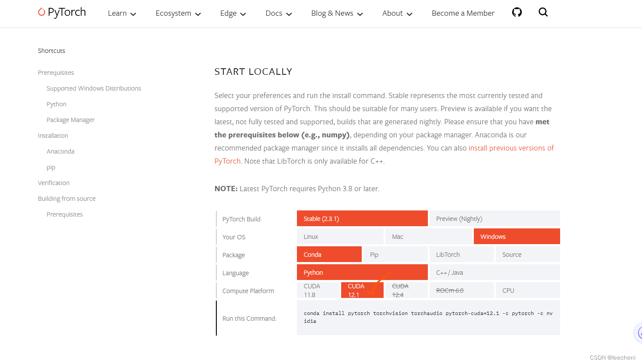The image size is (642, 364).
Task: Expand the Blog & News menu
Action: coord(337,13)
